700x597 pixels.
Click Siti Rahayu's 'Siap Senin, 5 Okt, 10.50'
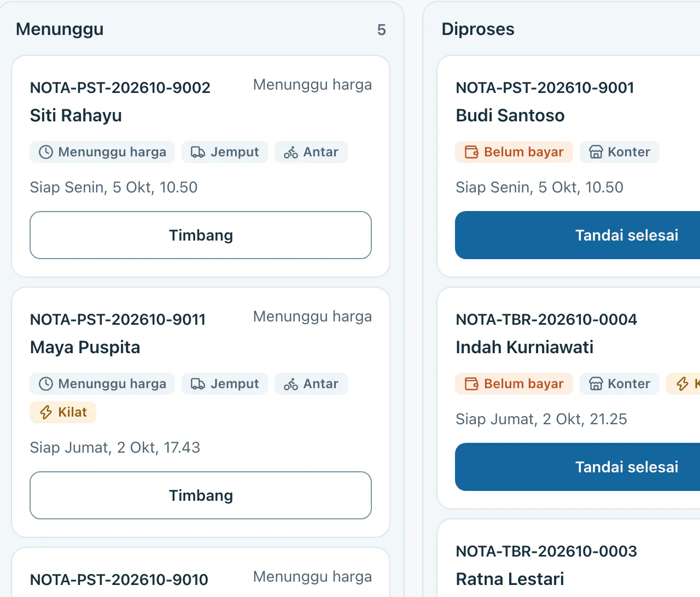(x=114, y=188)
